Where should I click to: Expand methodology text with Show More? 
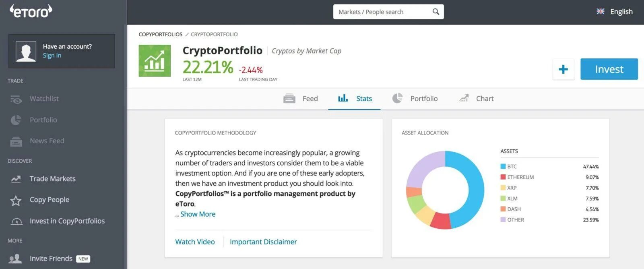198,214
